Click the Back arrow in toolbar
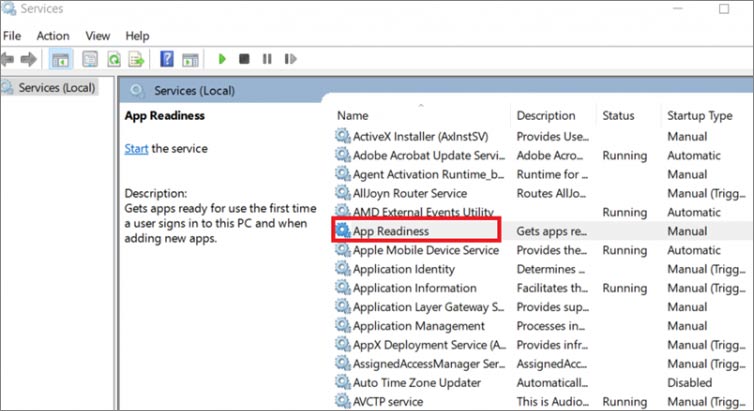The width and height of the screenshot is (754, 411). (7, 59)
